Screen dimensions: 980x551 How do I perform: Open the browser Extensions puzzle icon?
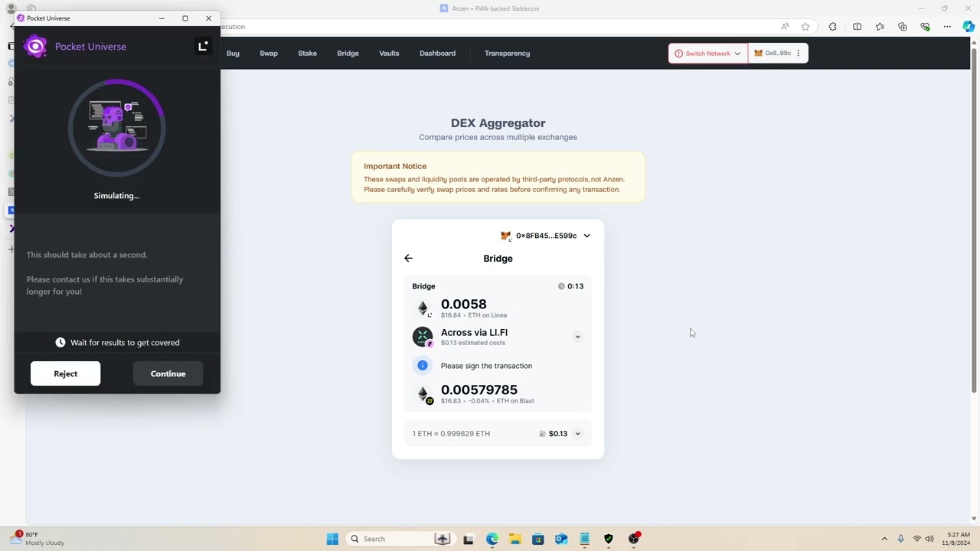click(x=833, y=27)
